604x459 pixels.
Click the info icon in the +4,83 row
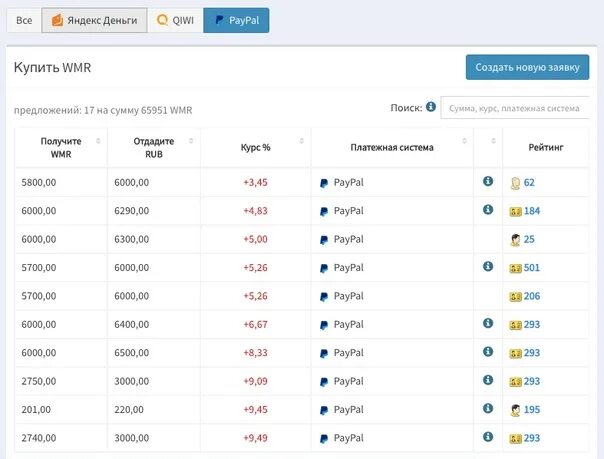pos(488,210)
